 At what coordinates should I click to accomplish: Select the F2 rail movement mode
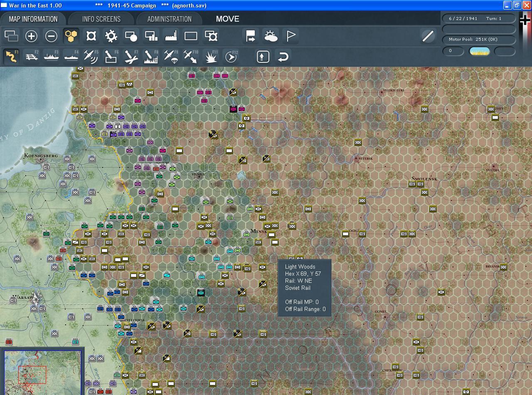click(31, 56)
